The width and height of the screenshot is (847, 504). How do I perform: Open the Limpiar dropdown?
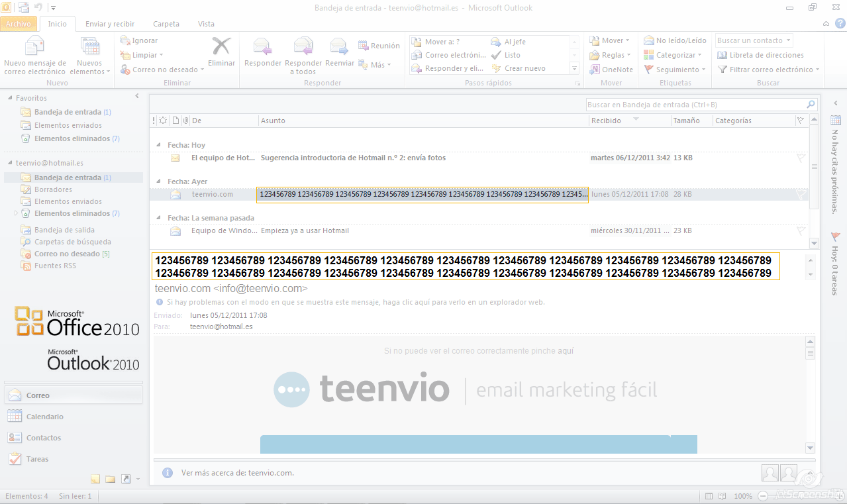click(x=142, y=55)
